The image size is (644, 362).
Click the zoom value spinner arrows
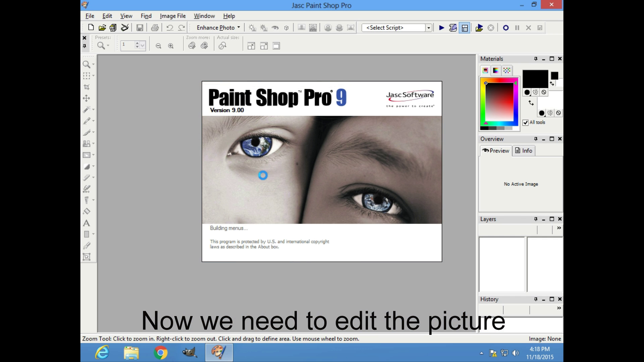(x=137, y=45)
